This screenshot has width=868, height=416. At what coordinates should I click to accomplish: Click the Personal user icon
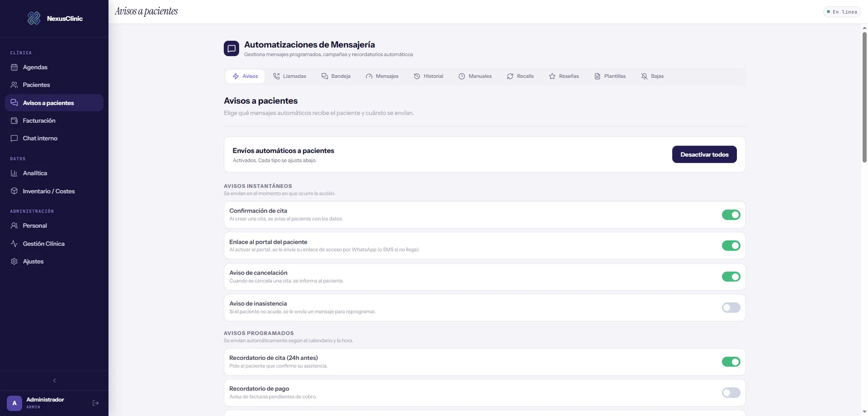(14, 225)
